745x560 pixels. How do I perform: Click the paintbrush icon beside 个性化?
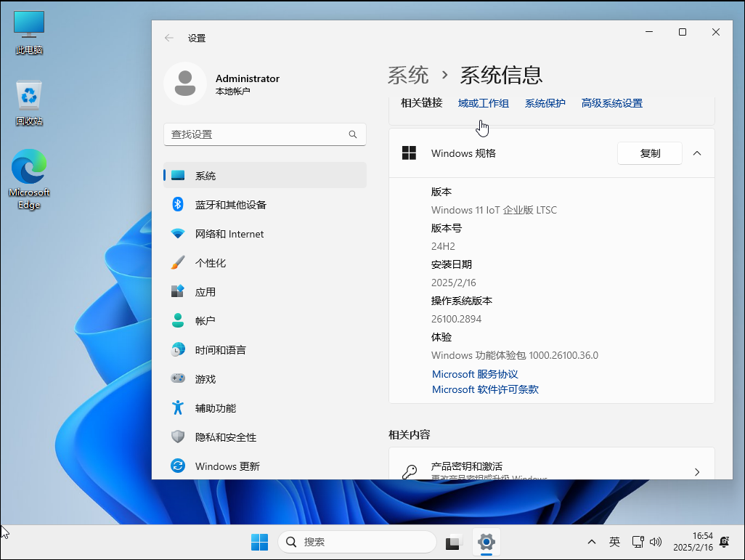pos(178,262)
